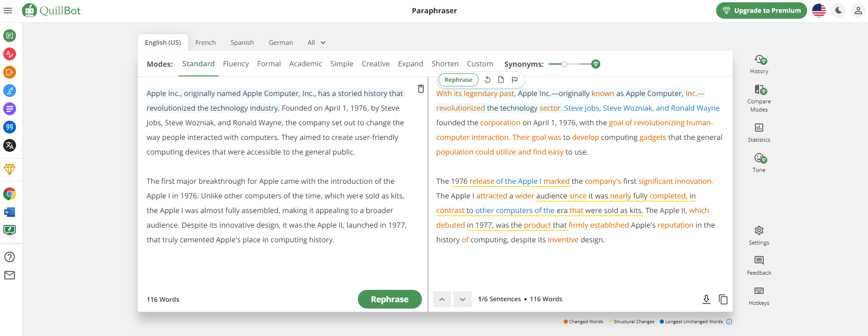Open the US flag language selector
Image resolution: width=868 pixels, height=336 pixels.
(819, 11)
